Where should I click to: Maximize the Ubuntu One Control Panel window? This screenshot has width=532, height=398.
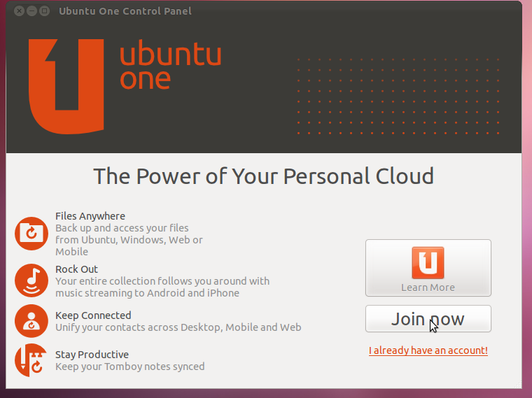coord(44,11)
